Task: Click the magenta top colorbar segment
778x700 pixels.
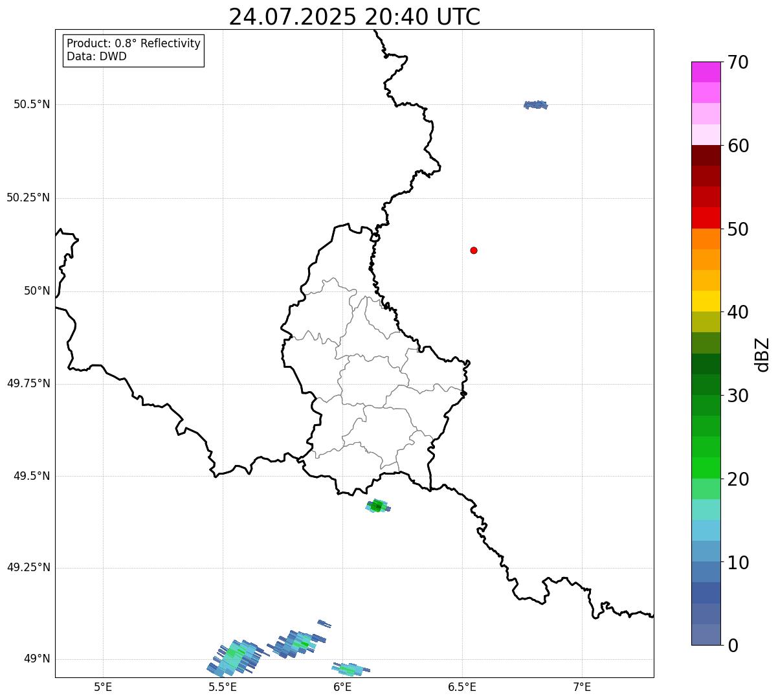Action: (706, 72)
